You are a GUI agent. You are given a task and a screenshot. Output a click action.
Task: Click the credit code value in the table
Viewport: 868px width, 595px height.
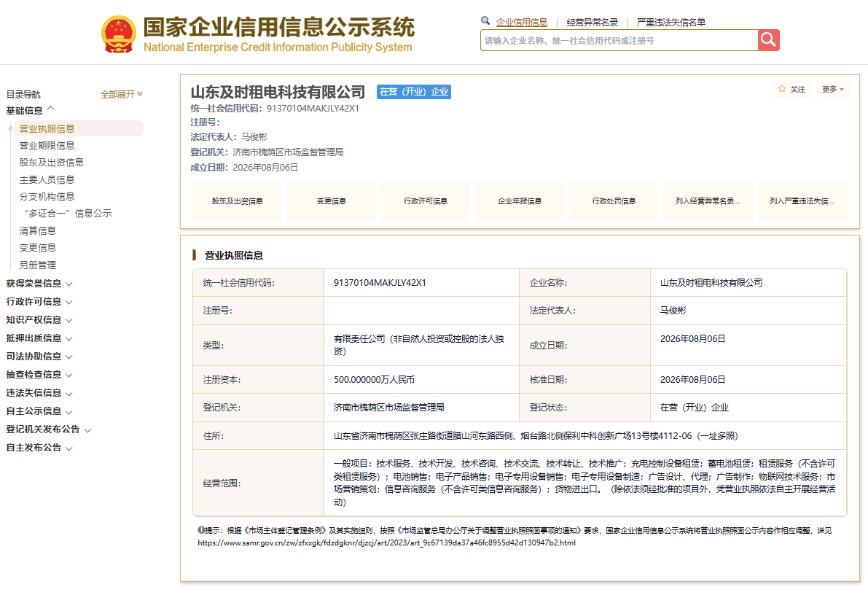[x=380, y=282]
